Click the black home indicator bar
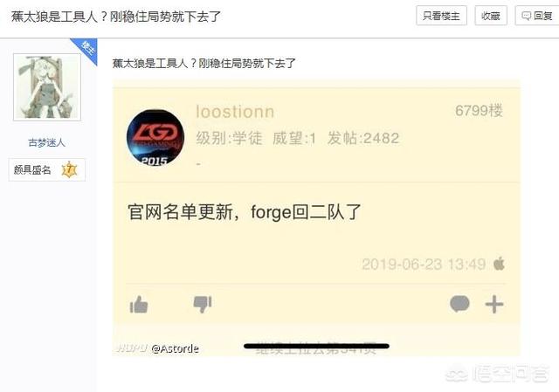The image size is (559, 392). tap(316, 346)
